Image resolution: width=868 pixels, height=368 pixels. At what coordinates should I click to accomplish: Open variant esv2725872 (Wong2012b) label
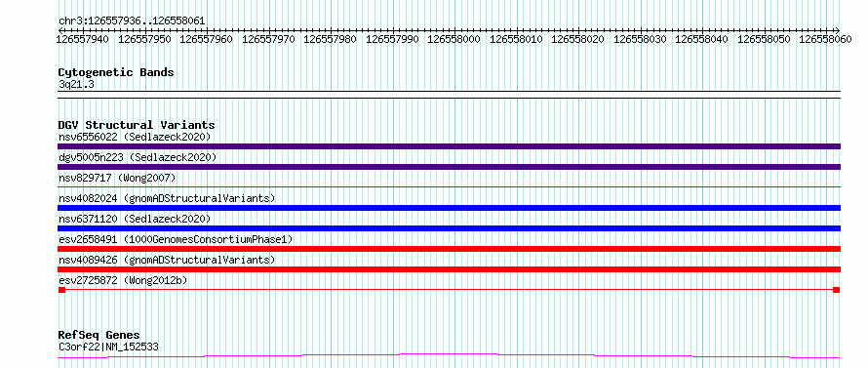[x=123, y=280]
